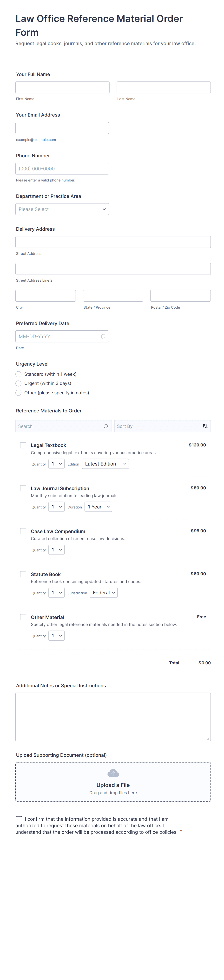The width and height of the screenshot is (224, 980).
Task: Select Standard (within 1 week) urgency
Action: click(x=19, y=374)
